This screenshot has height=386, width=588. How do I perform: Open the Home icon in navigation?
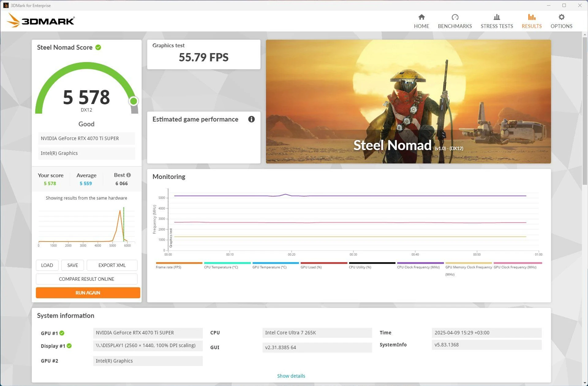(421, 17)
